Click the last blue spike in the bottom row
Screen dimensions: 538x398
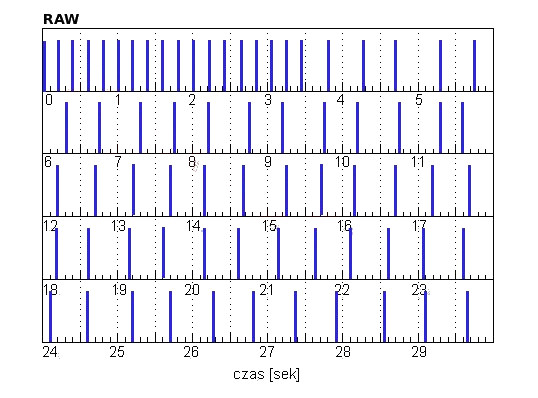tap(467, 316)
